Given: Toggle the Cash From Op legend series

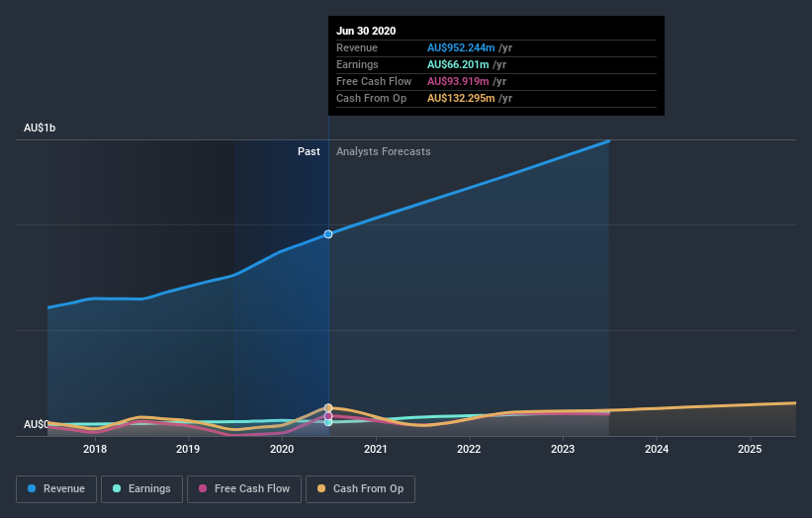Looking at the screenshot, I should tap(360, 489).
